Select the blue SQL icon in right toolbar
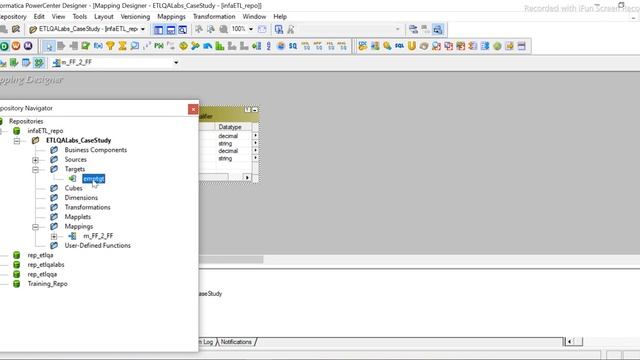 399,46
